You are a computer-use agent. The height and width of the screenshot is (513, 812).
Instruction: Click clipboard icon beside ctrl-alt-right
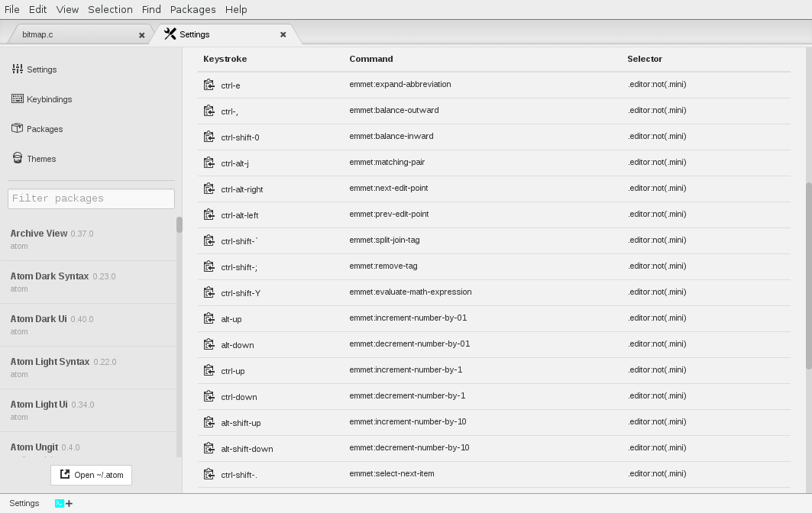[x=209, y=189]
